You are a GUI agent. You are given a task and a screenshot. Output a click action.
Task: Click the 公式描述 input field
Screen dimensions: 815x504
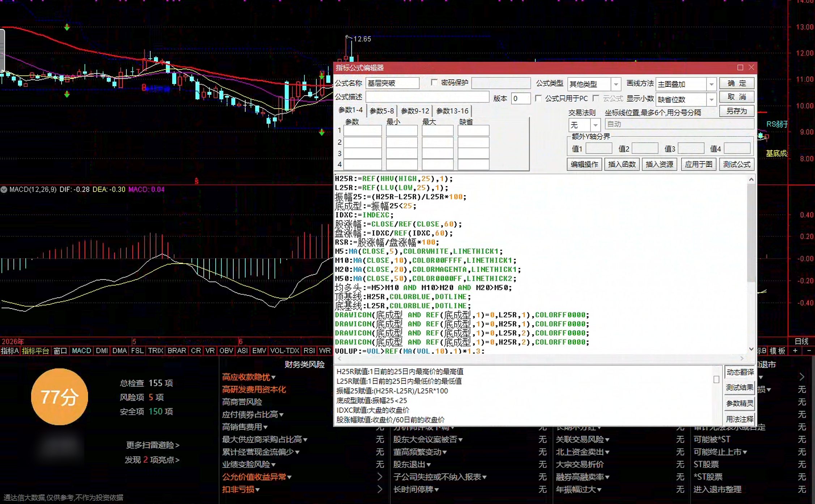[x=427, y=97]
